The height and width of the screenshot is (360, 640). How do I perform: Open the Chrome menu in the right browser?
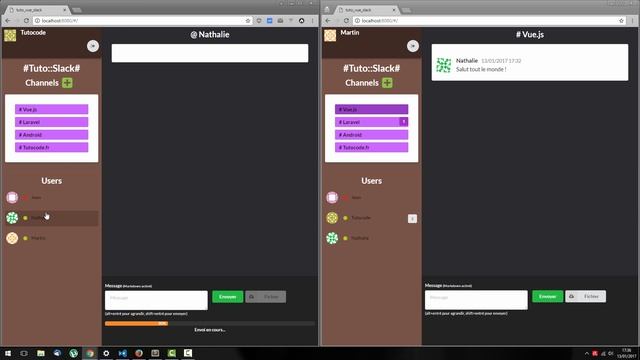(633, 20)
